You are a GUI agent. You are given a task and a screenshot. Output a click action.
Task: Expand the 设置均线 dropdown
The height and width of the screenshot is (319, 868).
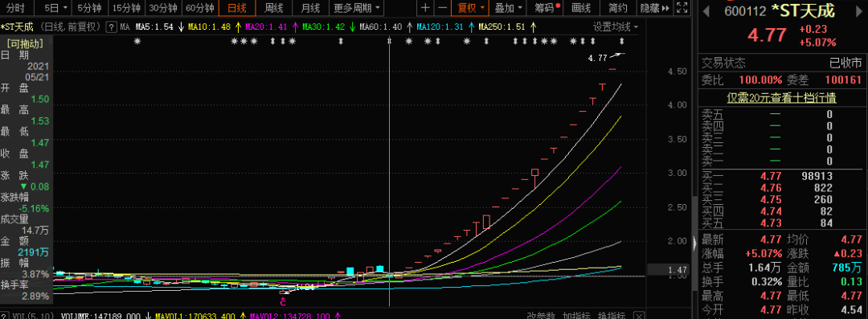pyautogui.click(x=615, y=27)
